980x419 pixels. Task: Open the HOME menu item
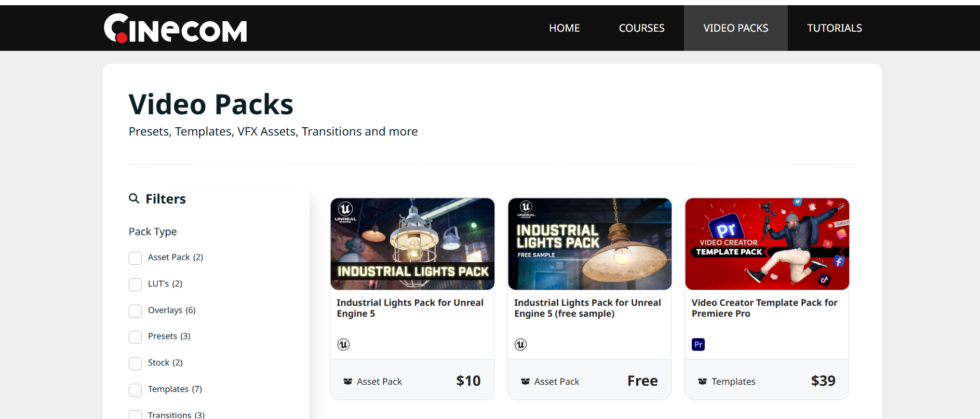564,28
